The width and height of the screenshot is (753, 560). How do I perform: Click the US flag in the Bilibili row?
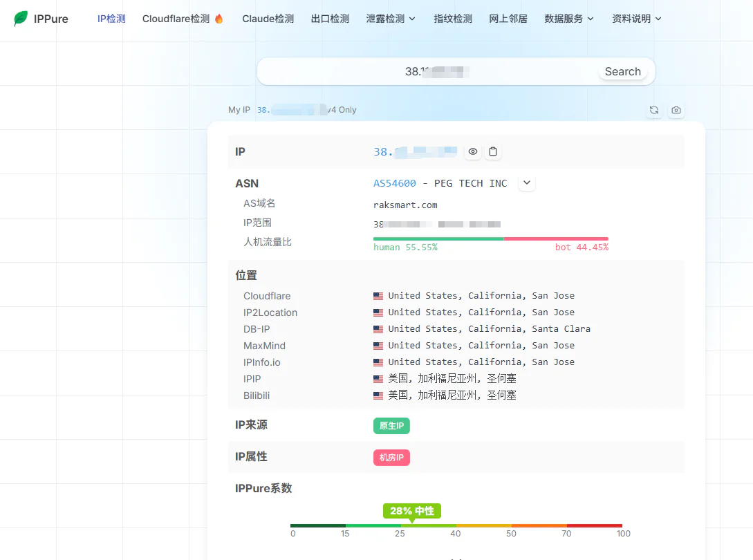click(x=378, y=395)
